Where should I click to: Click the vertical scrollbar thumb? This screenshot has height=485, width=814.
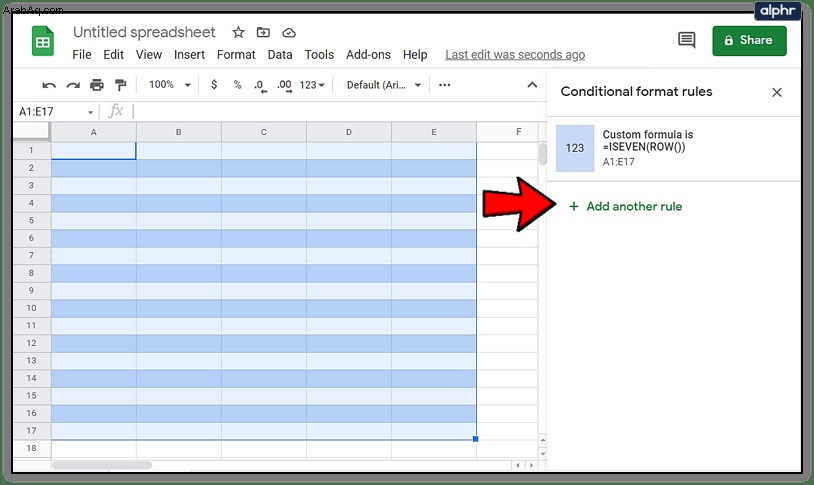[542, 154]
